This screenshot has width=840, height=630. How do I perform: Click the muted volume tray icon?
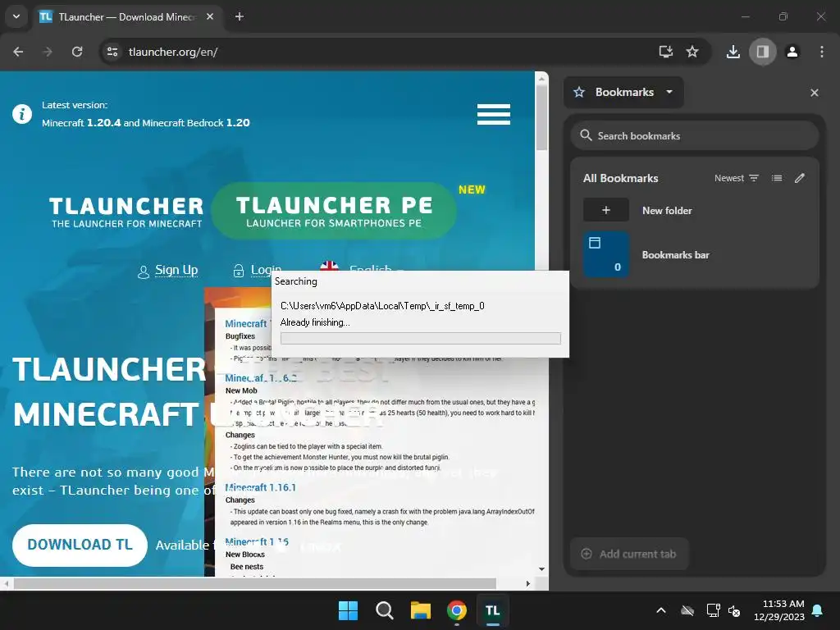(x=734, y=610)
